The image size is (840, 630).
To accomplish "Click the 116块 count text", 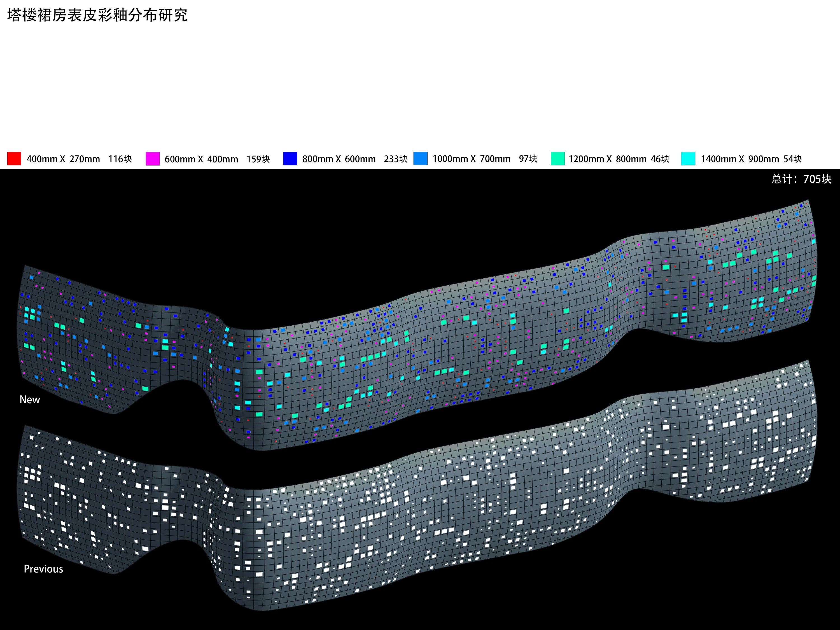I will pos(120,159).
